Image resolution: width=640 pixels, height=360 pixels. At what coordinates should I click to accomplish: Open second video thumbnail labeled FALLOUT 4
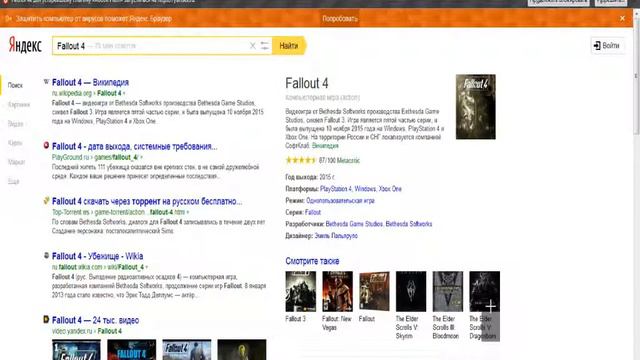[131, 350]
